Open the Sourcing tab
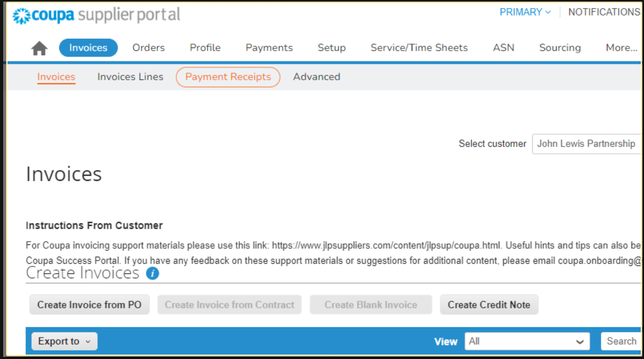 [560, 48]
